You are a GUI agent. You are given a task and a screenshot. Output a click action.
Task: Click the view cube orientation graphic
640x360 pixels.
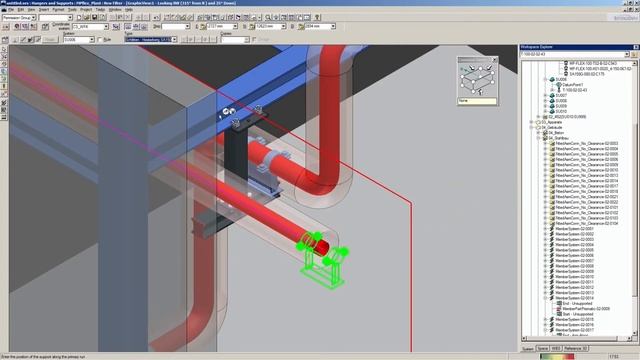tap(477, 80)
